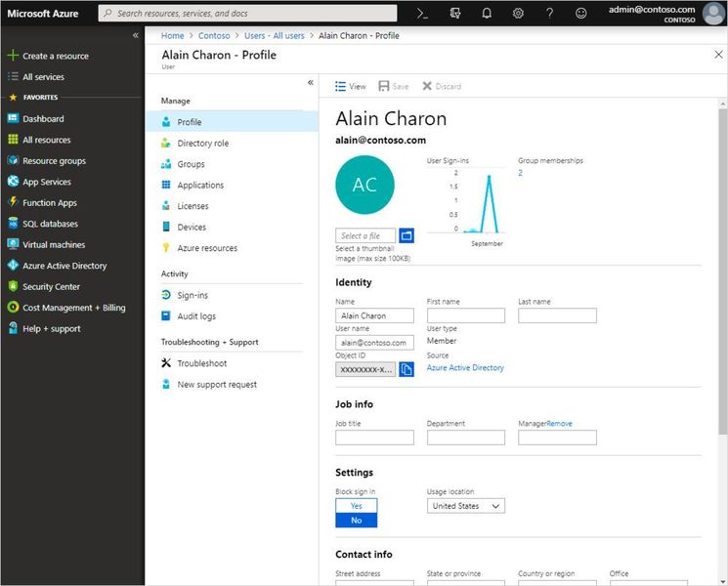Open Help + support icon

coord(13,328)
